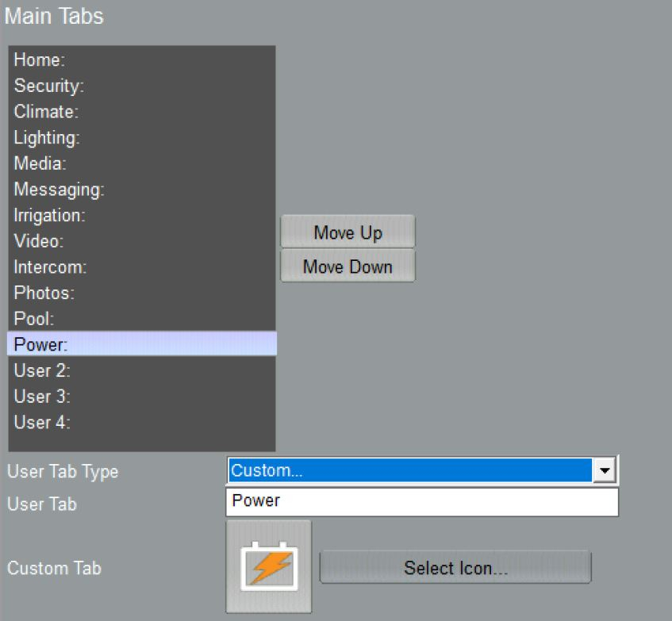Select the Messaging tab entry
672x621 pixels.
pyautogui.click(x=141, y=190)
